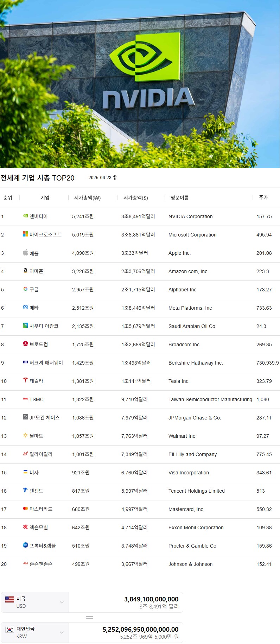Image resolution: width=280 pixels, height=644 pixels.
Task: Click the Exxon Mobil Corporation name
Action: 196,528
